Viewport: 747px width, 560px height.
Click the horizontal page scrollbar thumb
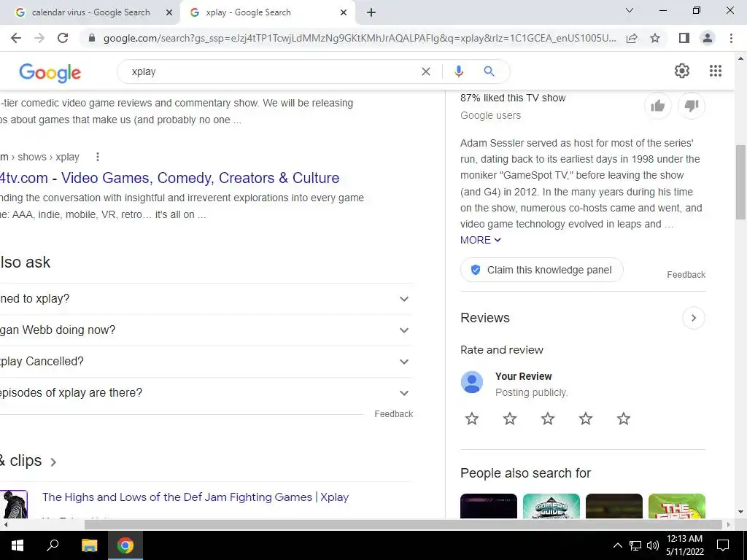pyautogui.click(x=403, y=524)
